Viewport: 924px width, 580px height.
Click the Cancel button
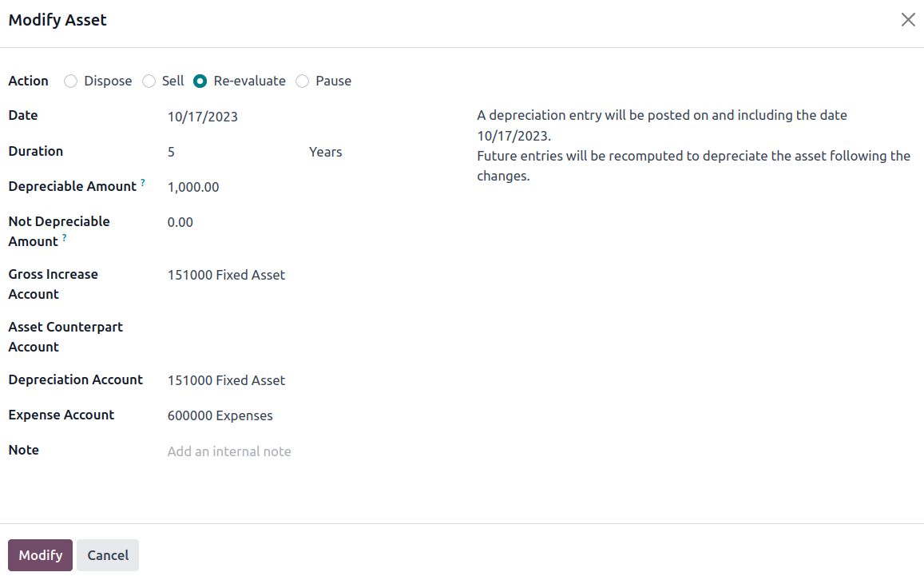click(x=108, y=555)
